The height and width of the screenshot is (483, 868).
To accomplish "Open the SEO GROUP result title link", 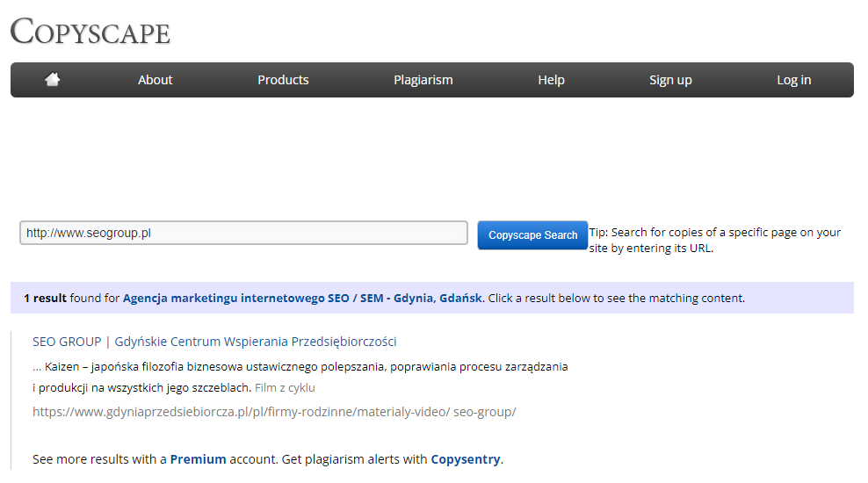I will (214, 342).
